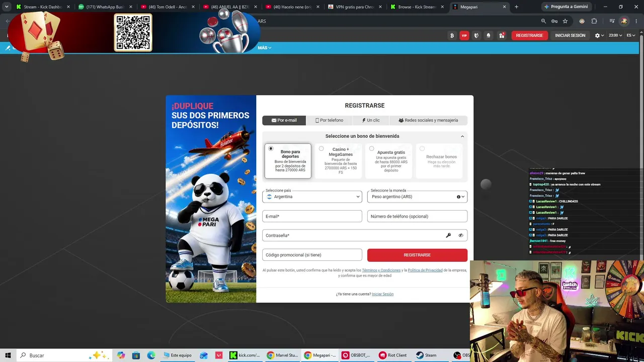Focus the Número de teléfono input field
The height and width of the screenshot is (362, 644).
tap(417, 216)
